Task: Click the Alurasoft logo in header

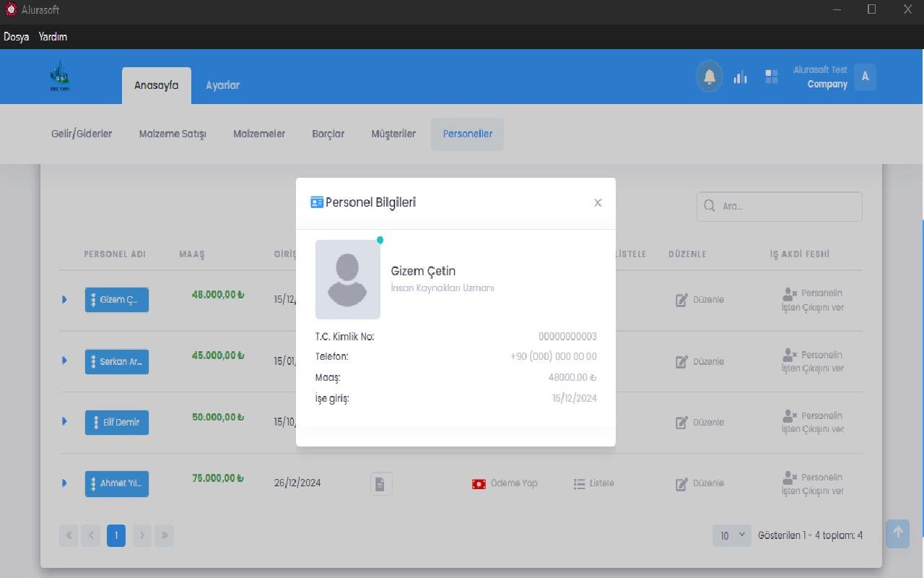Action: 60,76
